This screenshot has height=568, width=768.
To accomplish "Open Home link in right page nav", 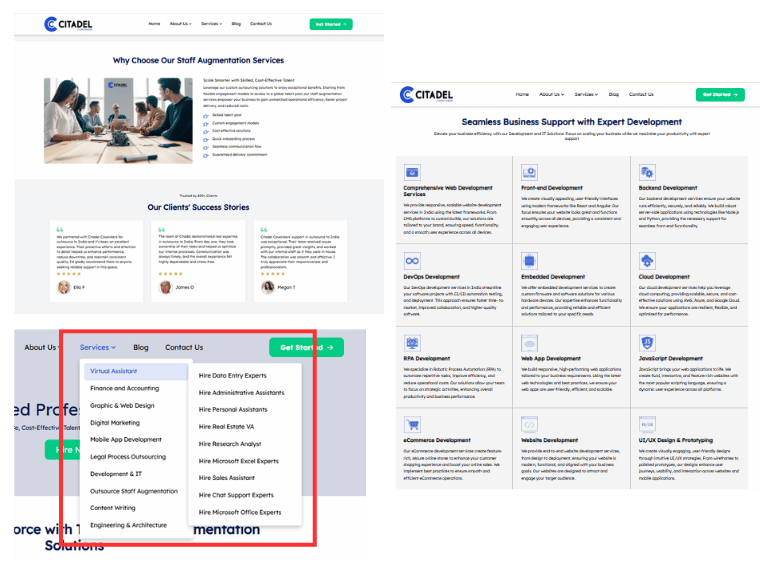I will tap(522, 95).
